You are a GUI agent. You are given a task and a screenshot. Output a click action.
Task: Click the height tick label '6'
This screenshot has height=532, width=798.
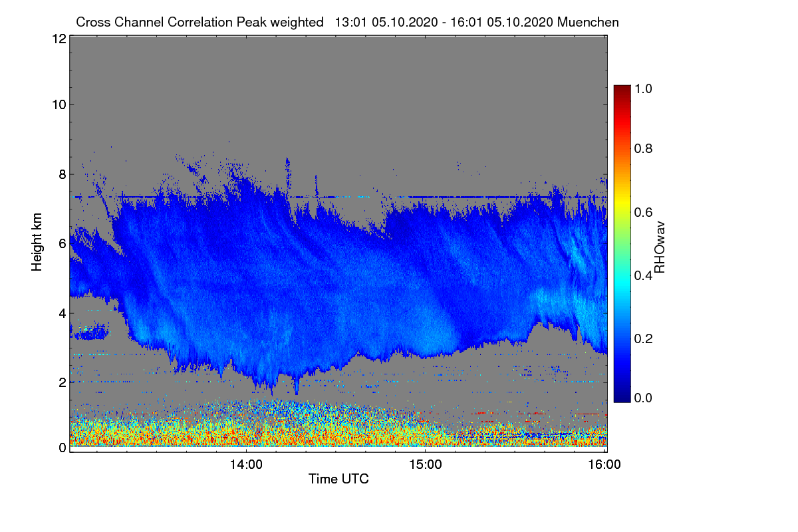62,243
